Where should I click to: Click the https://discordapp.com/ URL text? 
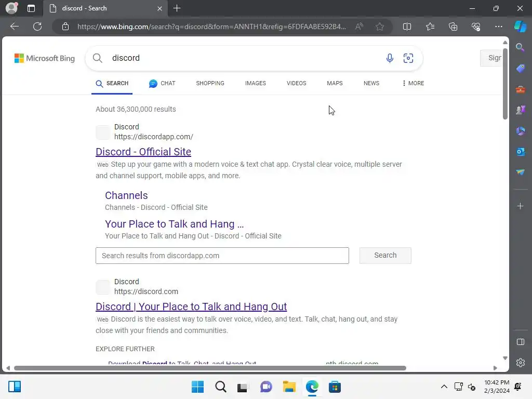pos(153,137)
